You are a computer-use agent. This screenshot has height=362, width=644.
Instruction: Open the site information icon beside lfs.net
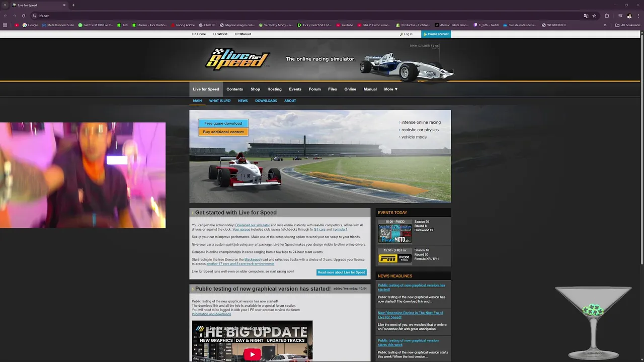coord(34,16)
